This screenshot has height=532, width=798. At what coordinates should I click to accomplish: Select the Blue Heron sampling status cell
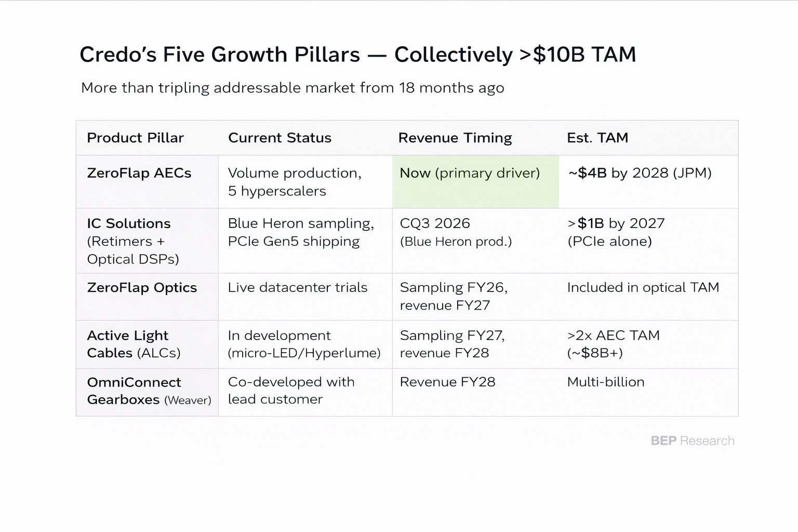(x=301, y=232)
